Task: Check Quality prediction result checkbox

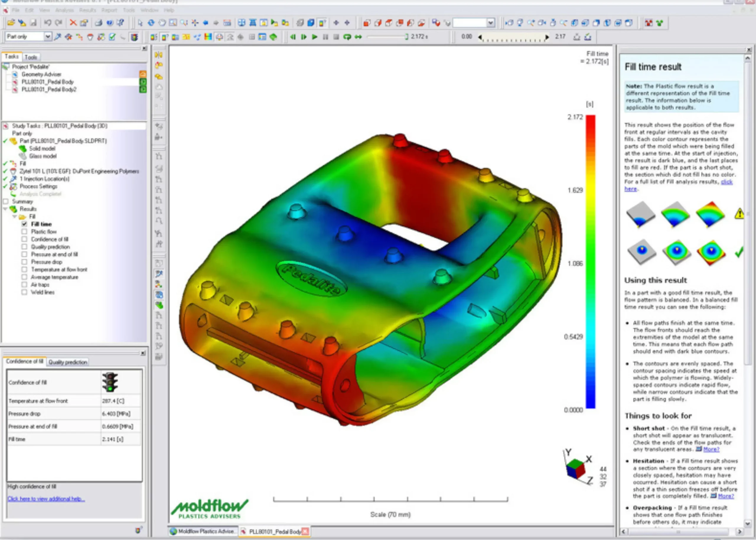Action: [24, 247]
